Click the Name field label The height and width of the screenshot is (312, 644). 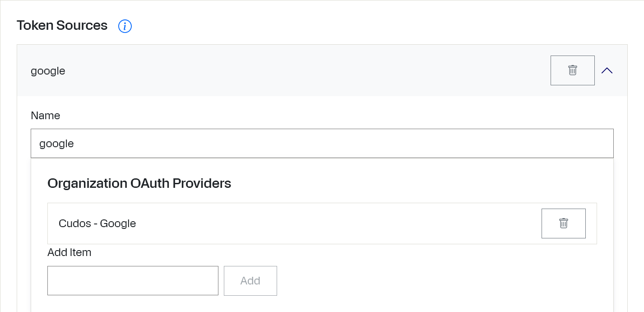pos(46,116)
